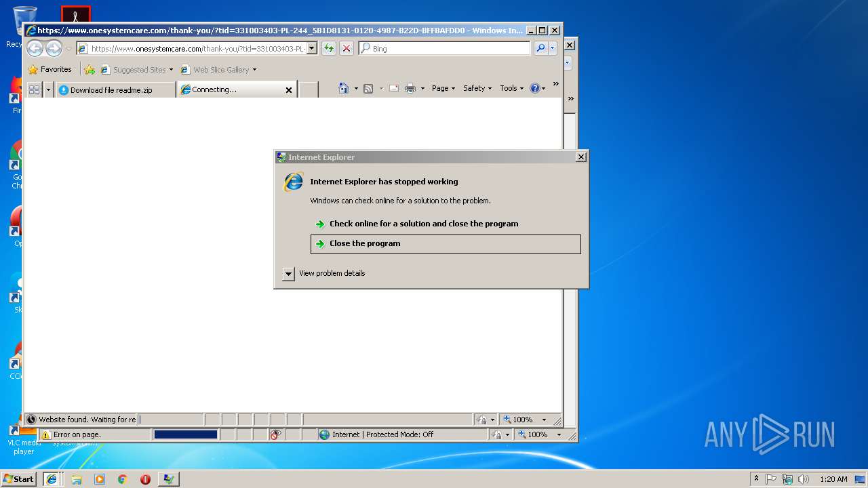
Task: Click the Read Mail envelope icon
Action: [394, 88]
